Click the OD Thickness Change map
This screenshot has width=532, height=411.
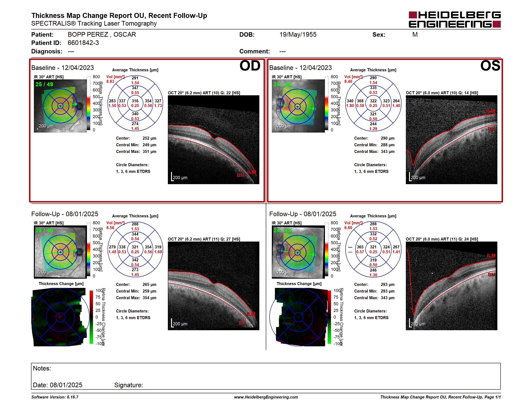[x=60, y=317]
